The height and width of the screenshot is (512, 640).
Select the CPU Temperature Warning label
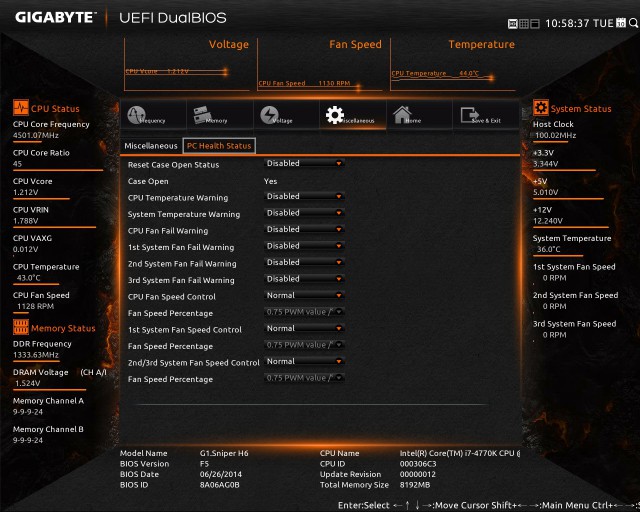[178, 198]
